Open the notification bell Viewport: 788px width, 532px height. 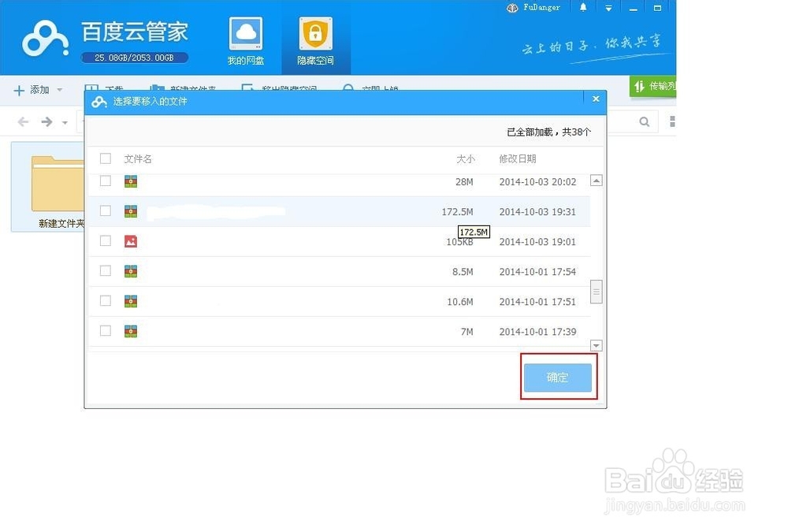(583, 8)
